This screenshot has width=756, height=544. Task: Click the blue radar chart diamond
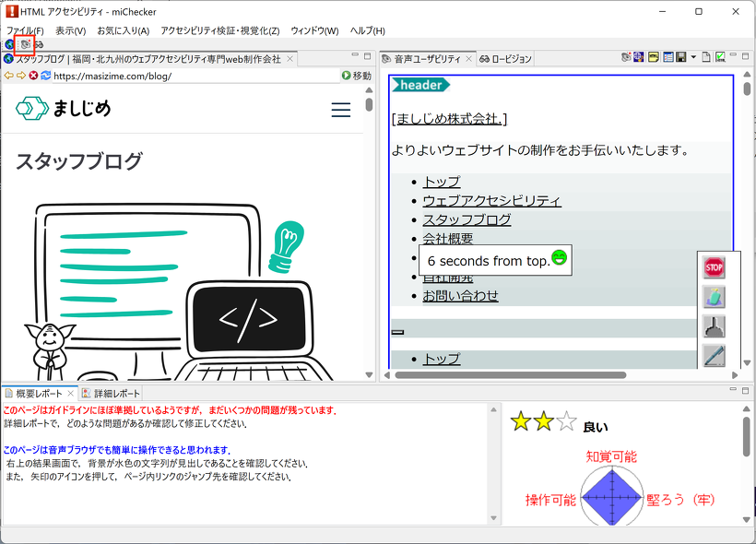point(612,497)
